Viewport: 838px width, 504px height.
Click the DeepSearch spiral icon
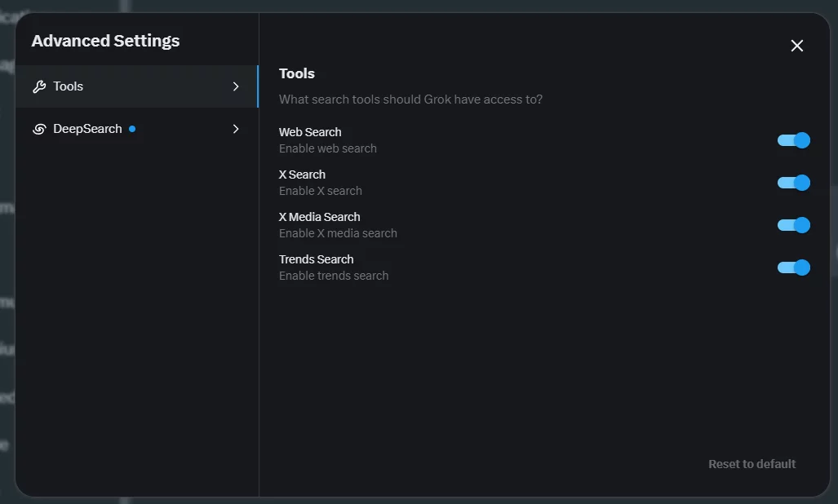[x=39, y=129]
